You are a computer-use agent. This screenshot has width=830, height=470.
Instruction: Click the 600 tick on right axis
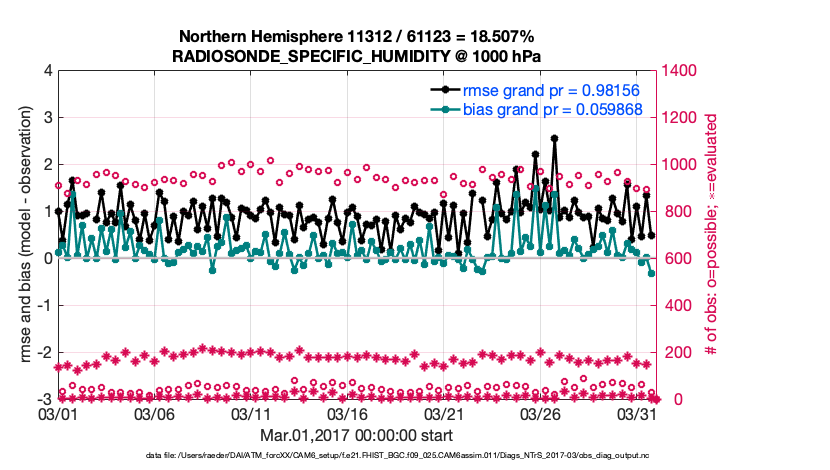pos(672,258)
